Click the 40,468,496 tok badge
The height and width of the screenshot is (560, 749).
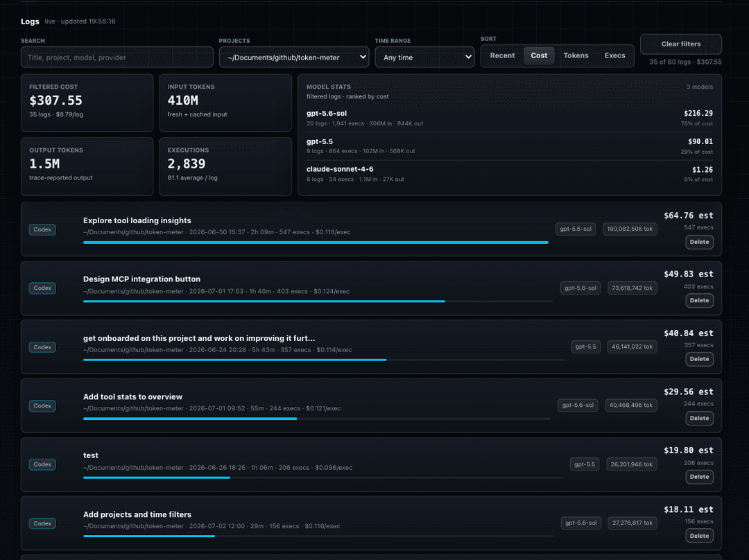[x=630, y=405]
